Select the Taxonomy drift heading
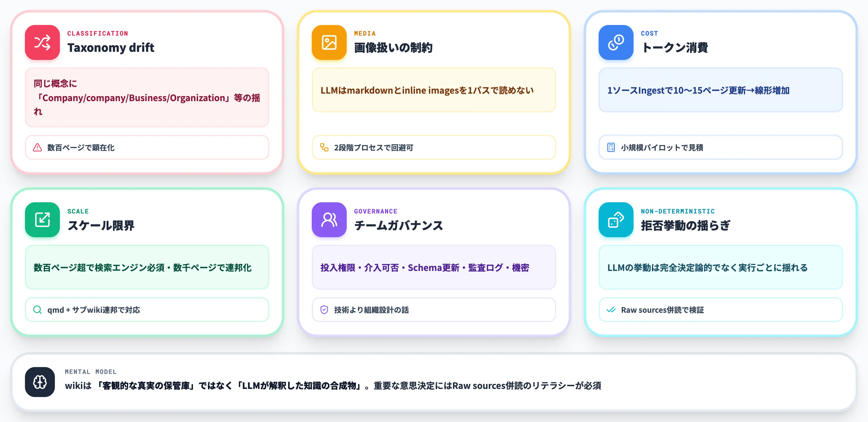868x422 pixels. (x=110, y=47)
